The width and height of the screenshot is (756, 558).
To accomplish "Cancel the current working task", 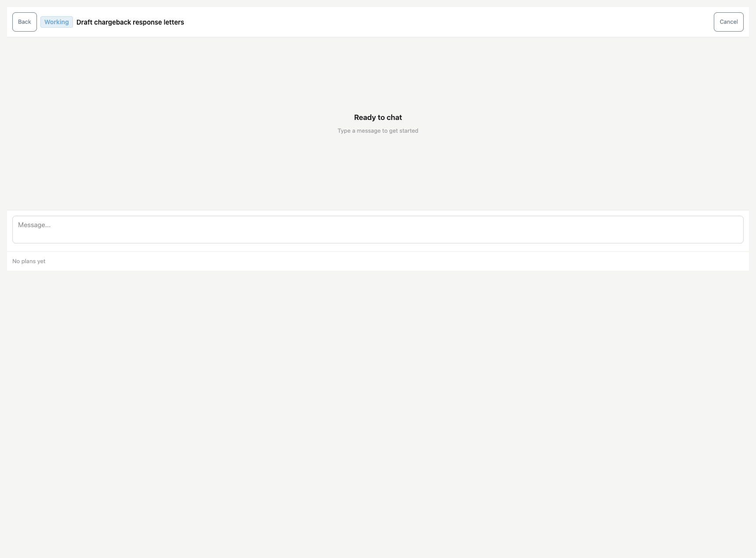I will (728, 22).
